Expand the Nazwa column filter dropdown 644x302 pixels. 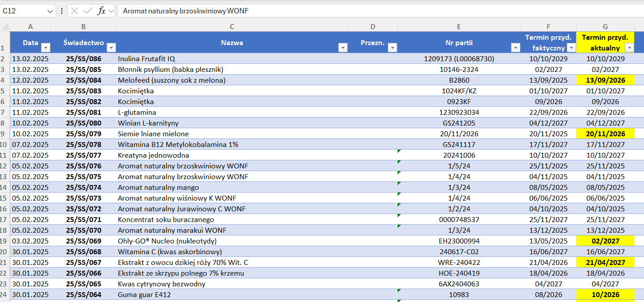(343, 48)
